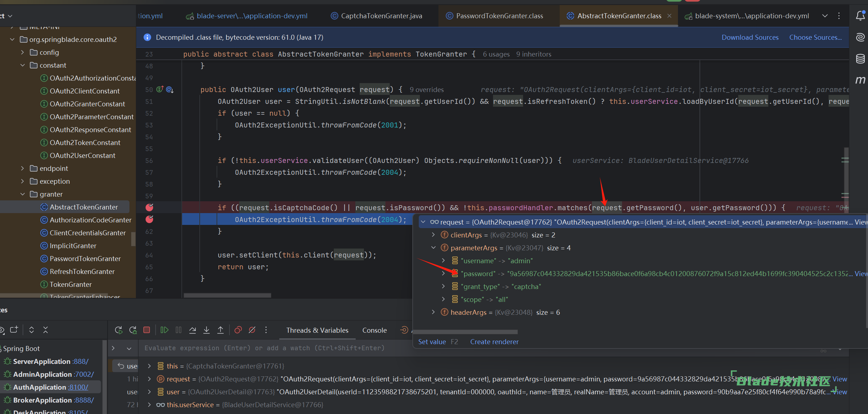Stop the running debug process

(147, 330)
